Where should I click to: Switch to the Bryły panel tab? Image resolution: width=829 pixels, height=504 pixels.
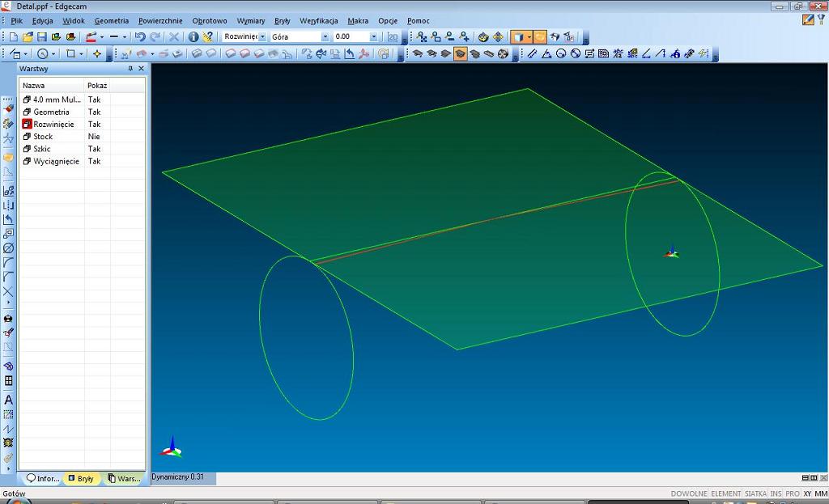(x=82, y=478)
